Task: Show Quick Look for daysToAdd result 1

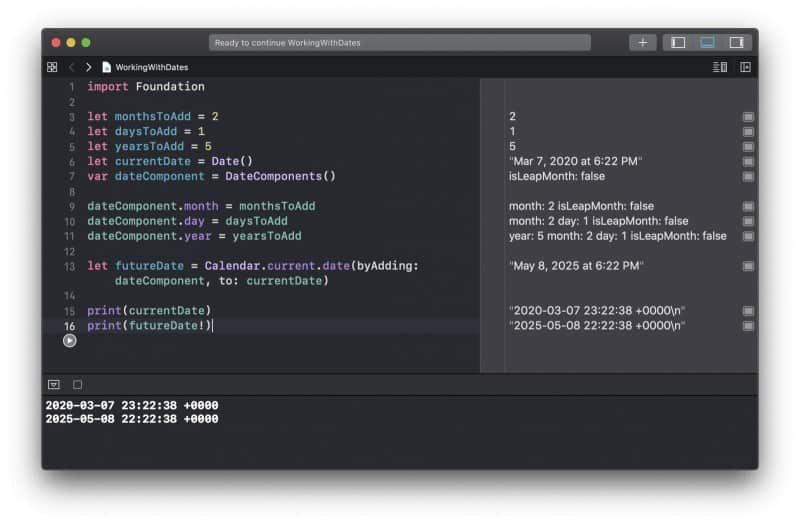Action: 748,132
